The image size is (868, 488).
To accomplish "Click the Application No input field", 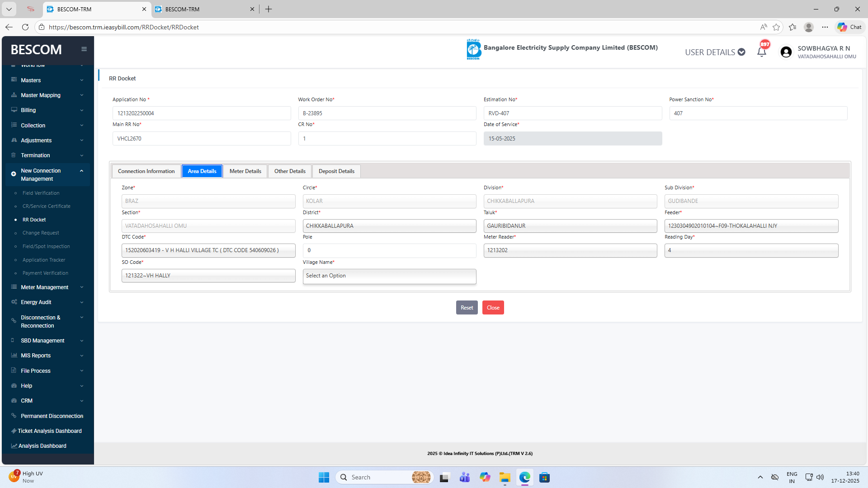I will [x=202, y=113].
